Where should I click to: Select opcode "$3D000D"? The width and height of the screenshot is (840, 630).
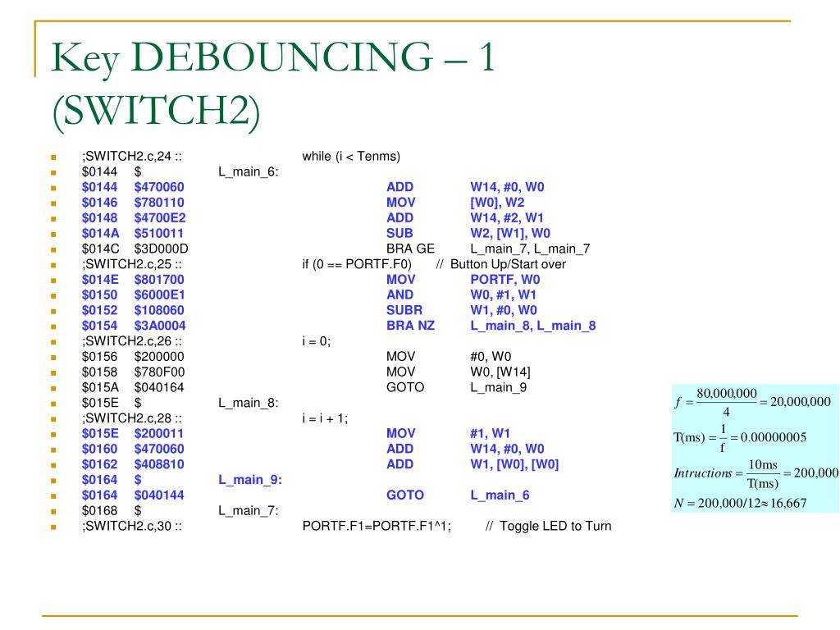pyautogui.click(x=161, y=249)
